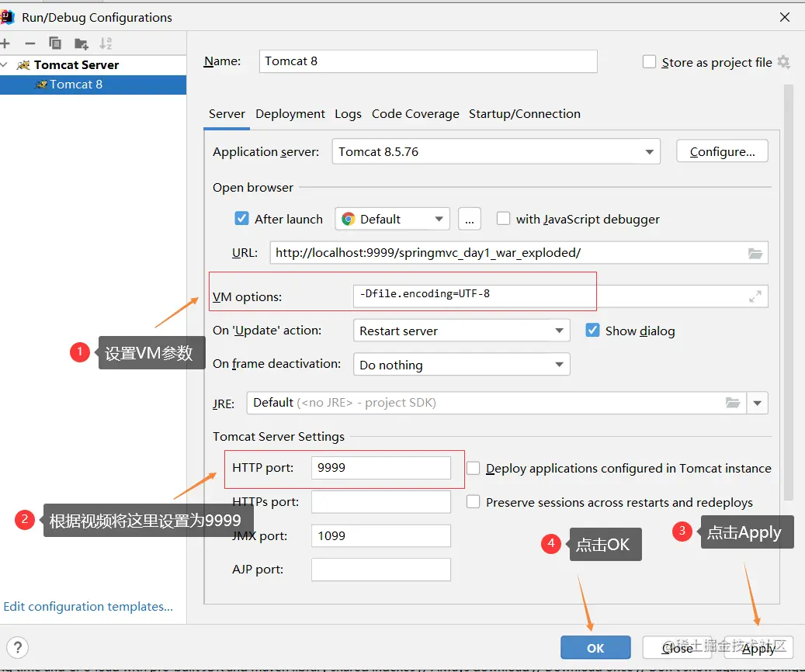
Task: Collapse the Tomcat Server tree node
Action: point(4,64)
